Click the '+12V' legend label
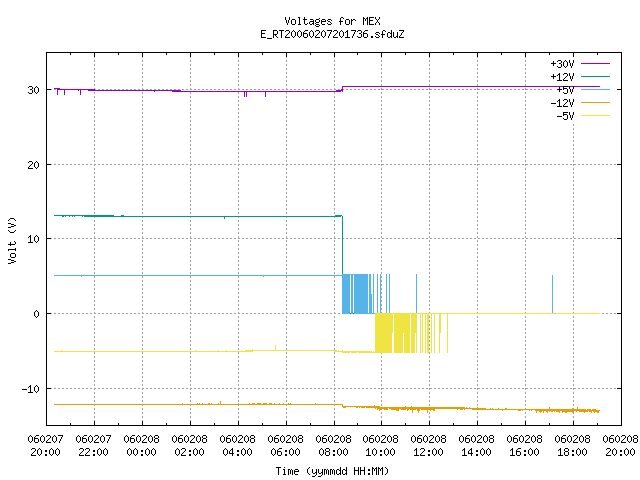640x480 pixels. 562,77
